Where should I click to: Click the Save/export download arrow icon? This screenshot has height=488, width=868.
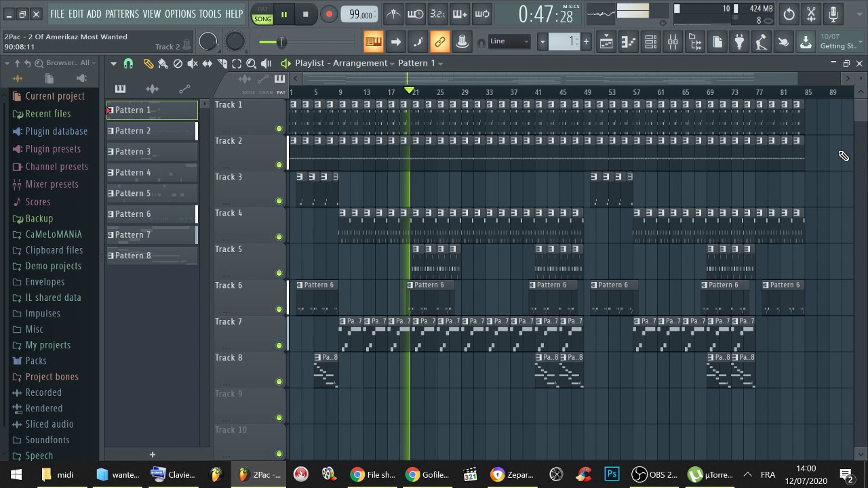pos(806,42)
